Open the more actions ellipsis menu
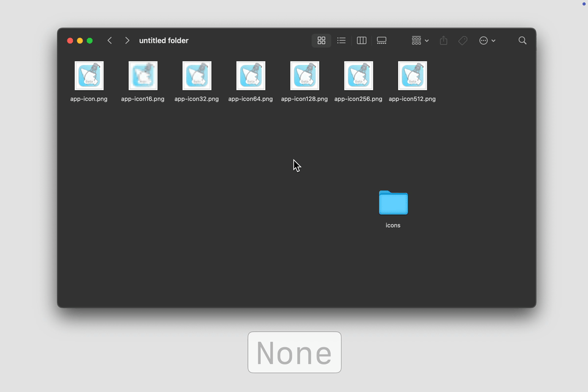 point(484,40)
